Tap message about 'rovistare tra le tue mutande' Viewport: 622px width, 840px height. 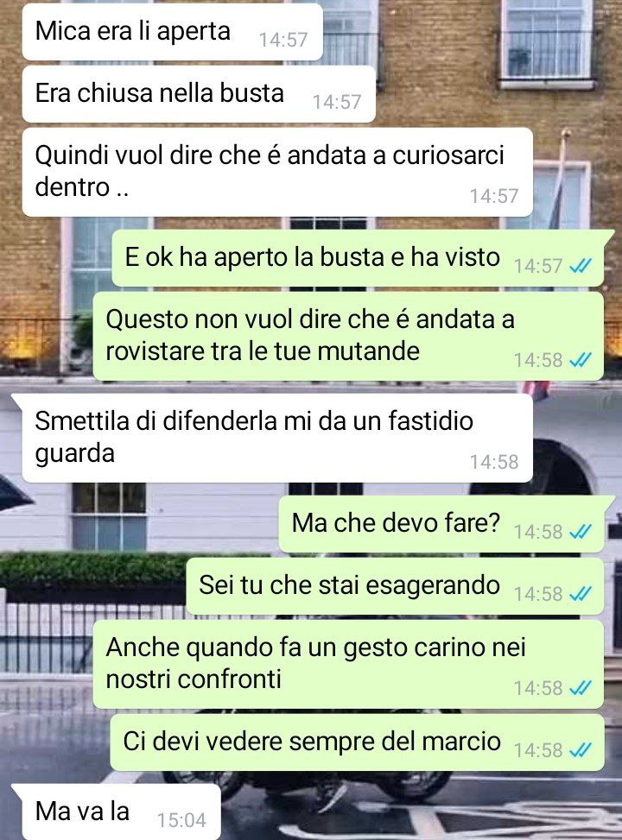(x=348, y=336)
